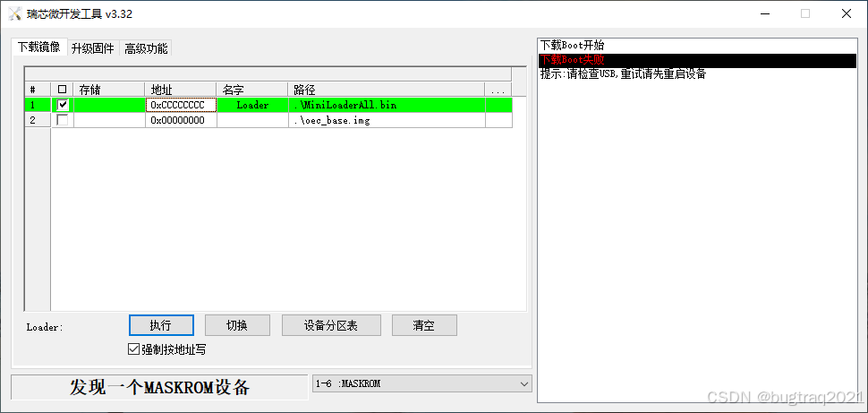
Task: Check the oec_base.img row checkbox
Action: tap(64, 120)
